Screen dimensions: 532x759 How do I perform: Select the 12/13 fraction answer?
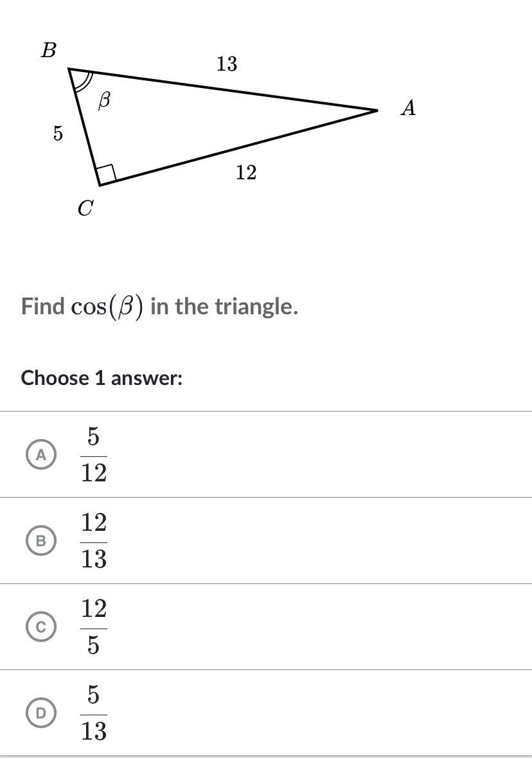[93, 540]
